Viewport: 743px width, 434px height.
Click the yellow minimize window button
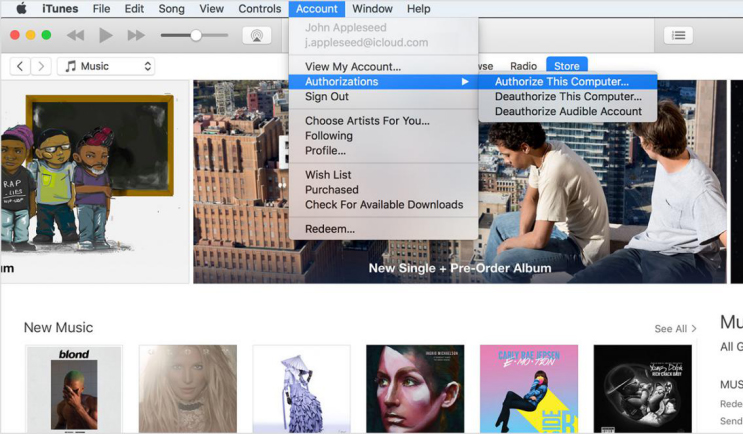click(31, 35)
